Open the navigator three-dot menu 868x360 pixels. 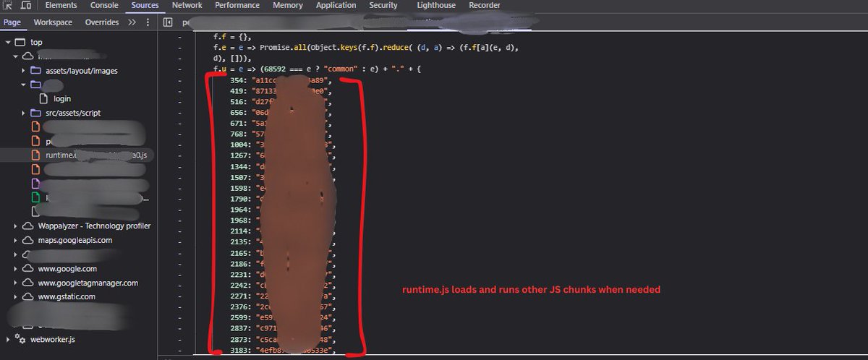[148, 22]
